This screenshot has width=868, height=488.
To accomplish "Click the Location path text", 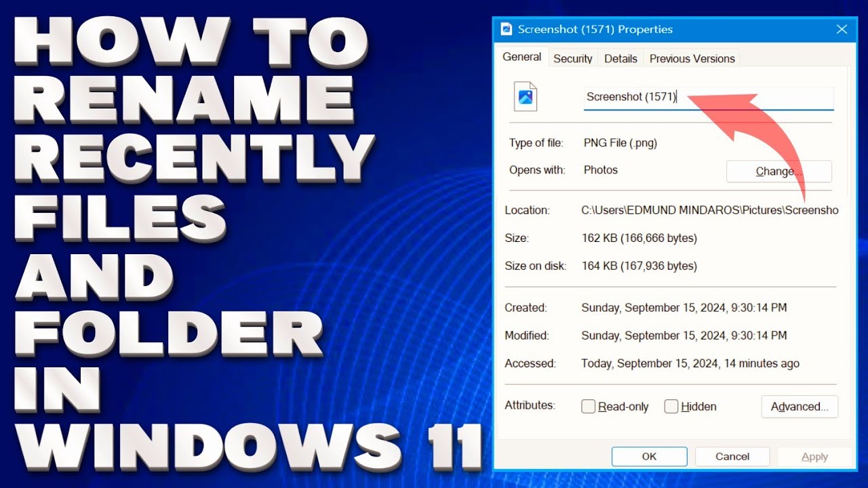I will pos(710,210).
